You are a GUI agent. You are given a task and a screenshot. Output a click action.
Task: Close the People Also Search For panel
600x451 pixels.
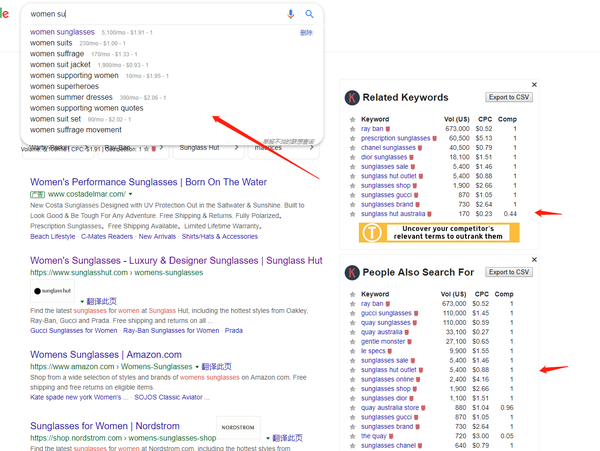tap(535, 259)
